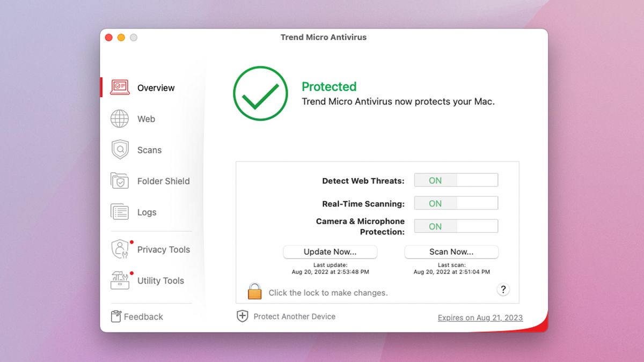Turn off Camera & Microphone Protection
This screenshot has width=644, height=362.
point(456,226)
